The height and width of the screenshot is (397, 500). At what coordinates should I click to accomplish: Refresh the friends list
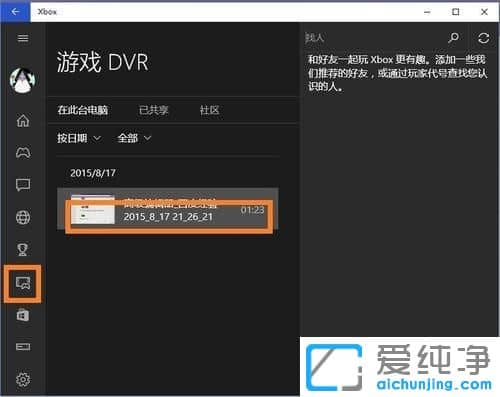pos(484,38)
